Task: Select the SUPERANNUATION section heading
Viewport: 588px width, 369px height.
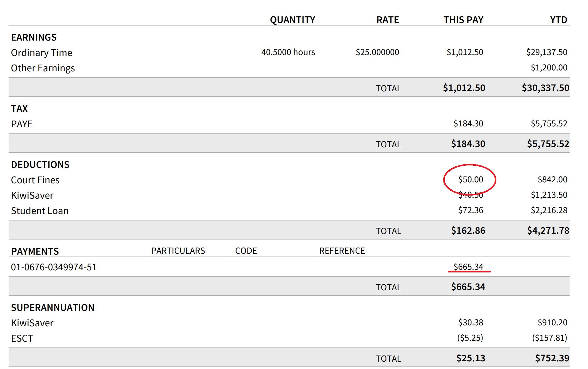Action: (x=53, y=307)
